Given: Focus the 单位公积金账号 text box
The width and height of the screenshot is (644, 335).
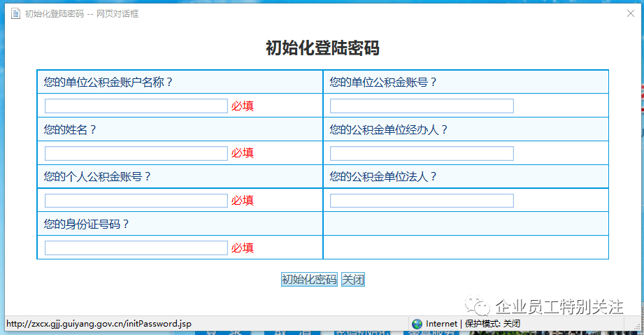Looking at the screenshot, I should (422, 106).
